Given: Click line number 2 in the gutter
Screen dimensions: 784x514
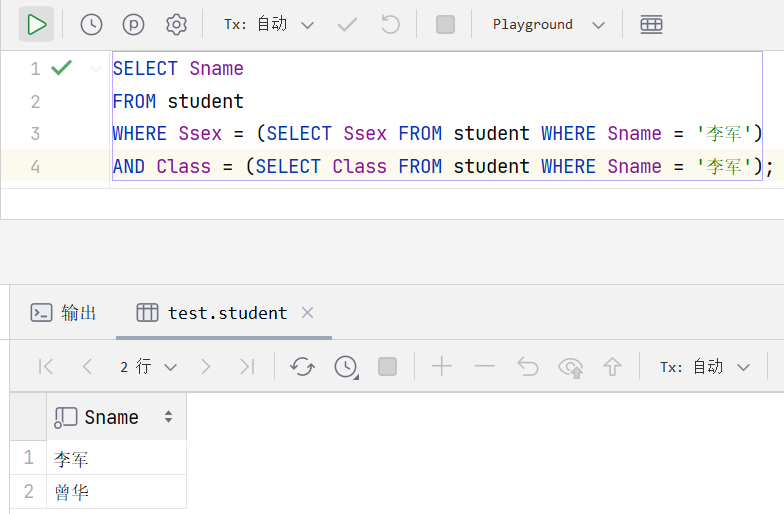Looking at the screenshot, I should [35, 102].
